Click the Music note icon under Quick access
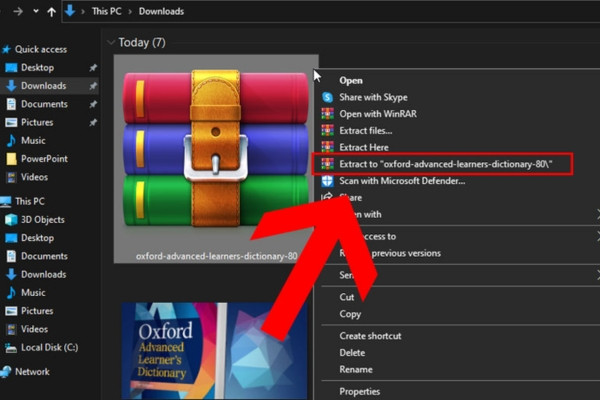Image resolution: width=600 pixels, height=400 pixels. (x=11, y=140)
